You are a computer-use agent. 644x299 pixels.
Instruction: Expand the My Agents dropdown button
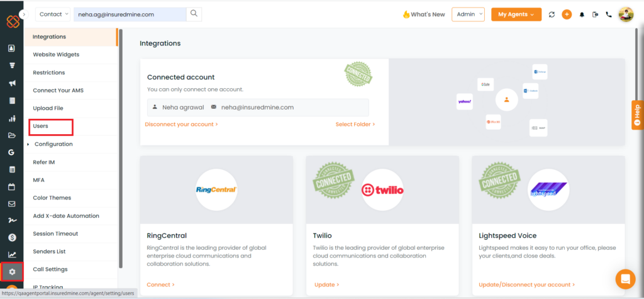(516, 14)
